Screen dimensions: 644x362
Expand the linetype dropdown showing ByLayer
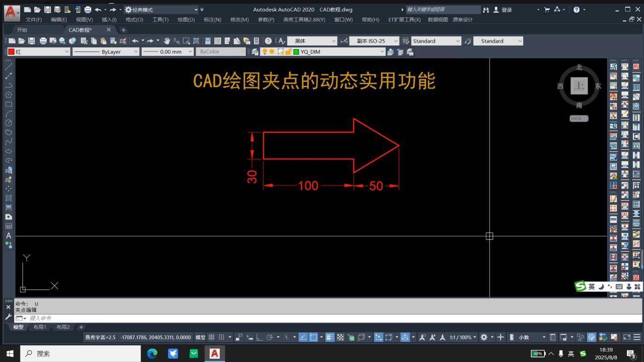coord(135,51)
